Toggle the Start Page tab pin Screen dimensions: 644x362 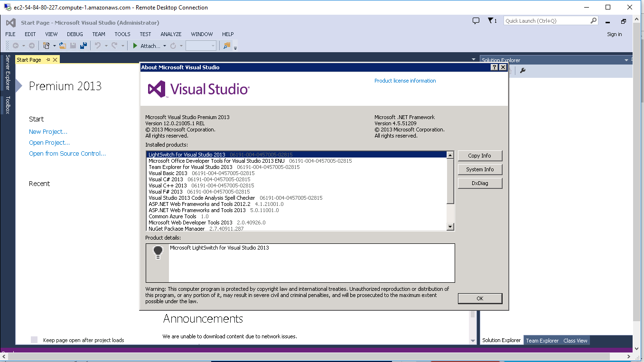coord(48,60)
